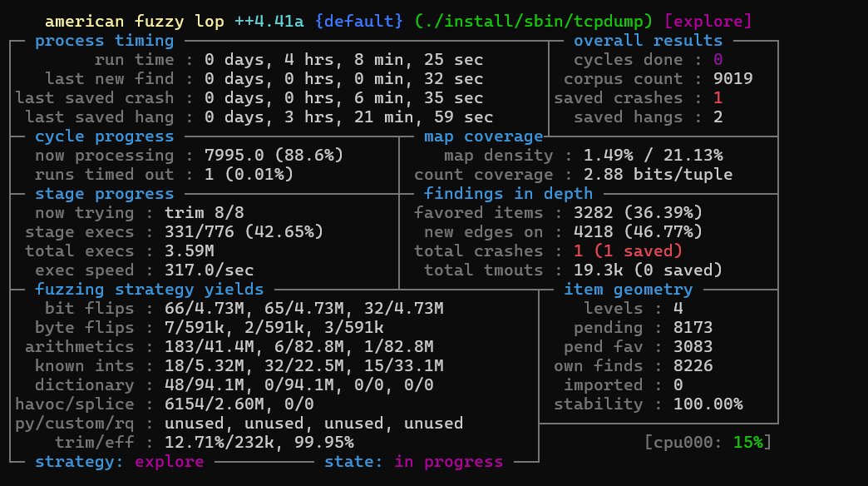Click the bit flips yields row values

coord(304,309)
